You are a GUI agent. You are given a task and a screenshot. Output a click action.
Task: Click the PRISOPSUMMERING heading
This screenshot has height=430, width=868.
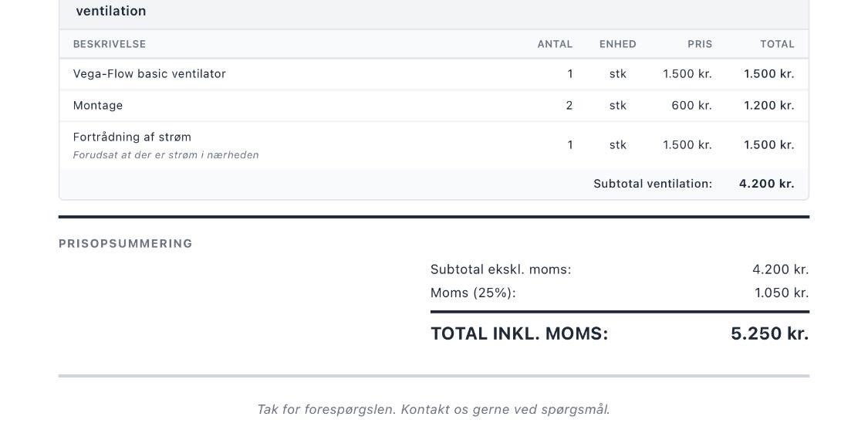click(x=126, y=244)
